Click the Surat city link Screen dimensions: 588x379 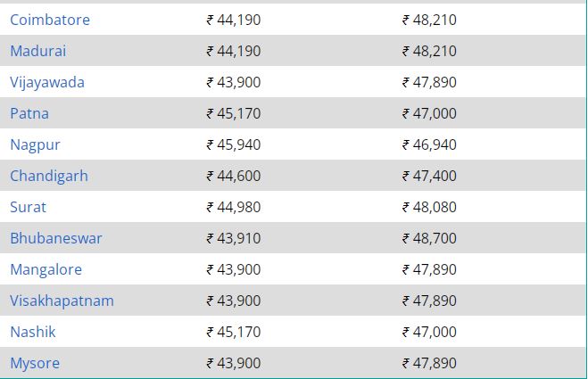pyautogui.click(x=29, y=207)
